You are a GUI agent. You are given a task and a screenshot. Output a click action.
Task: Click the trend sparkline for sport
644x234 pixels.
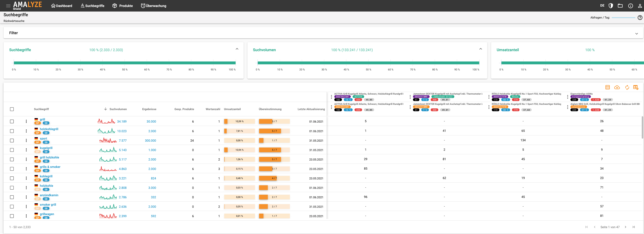[x=108, y=140]
